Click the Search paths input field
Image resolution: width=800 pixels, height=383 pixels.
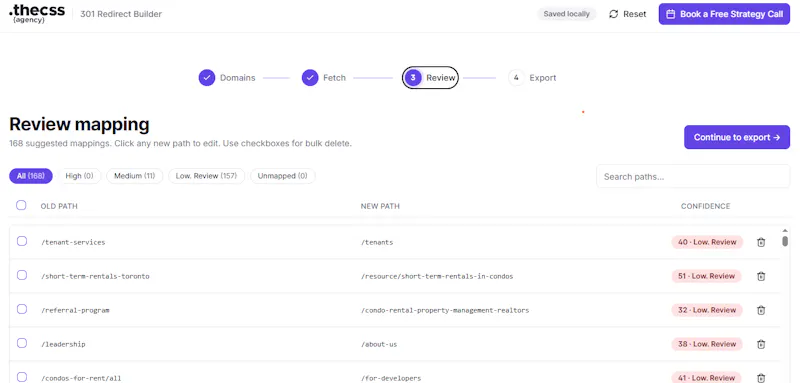(x=693, y=176)
